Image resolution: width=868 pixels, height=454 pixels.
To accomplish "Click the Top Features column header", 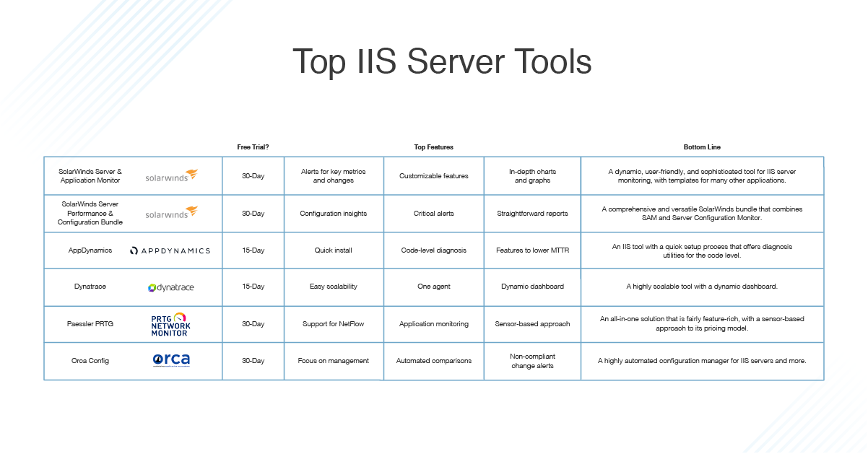I will pyautogui.click(x=433, y=147).
